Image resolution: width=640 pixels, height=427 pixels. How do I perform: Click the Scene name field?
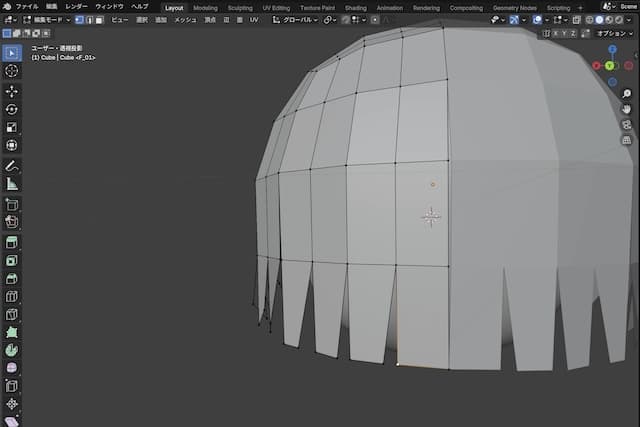(x=628, y=7)
